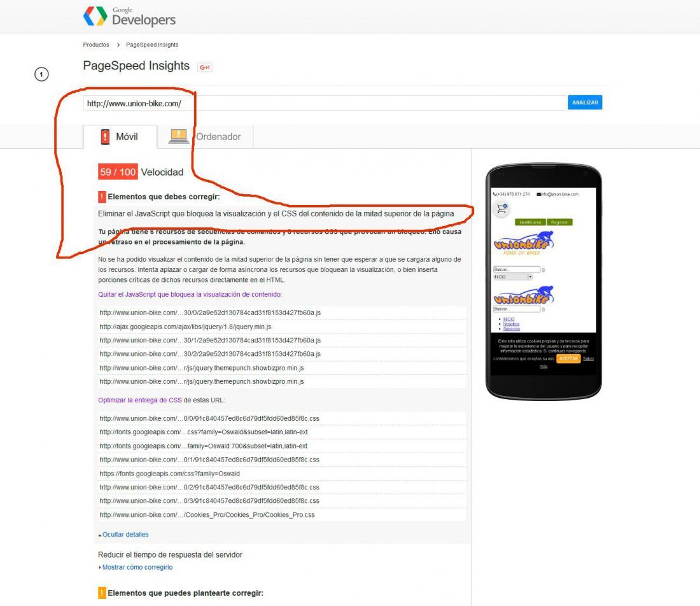Click the Google Developers logo

coord(129,17)
